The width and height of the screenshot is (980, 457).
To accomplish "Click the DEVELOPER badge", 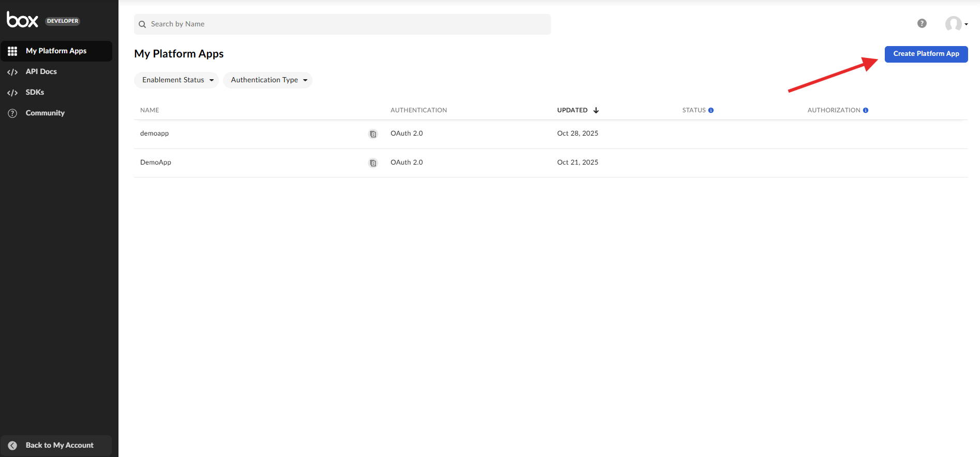I will pyautogui.click(x=63, y=21).
